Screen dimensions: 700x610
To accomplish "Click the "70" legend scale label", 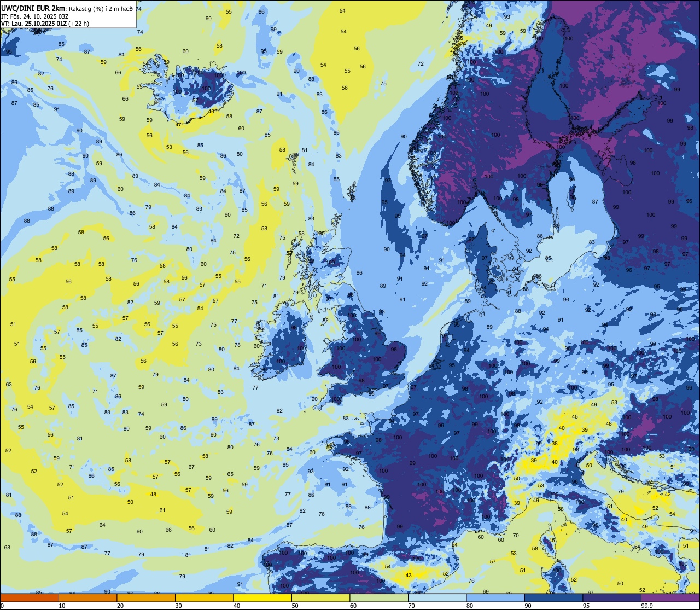I will 411,606.
